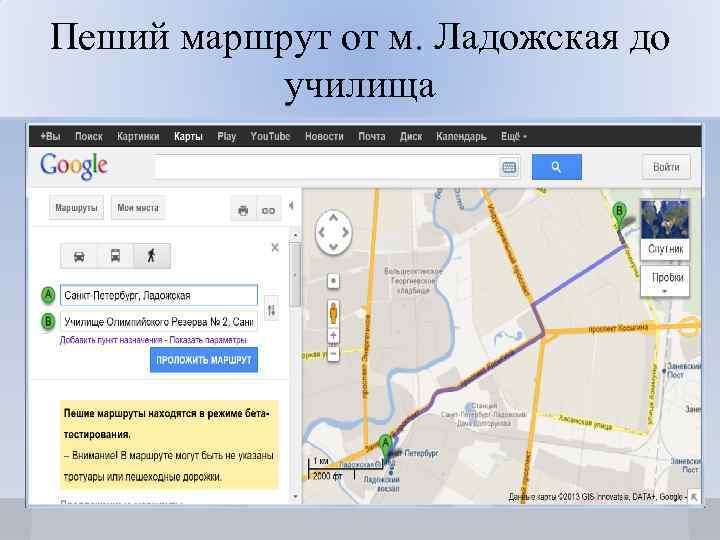Open the Ещё more menu
The width and height of the screenshot is (720, 540).
pyautogui.click(x=514, y=136)
